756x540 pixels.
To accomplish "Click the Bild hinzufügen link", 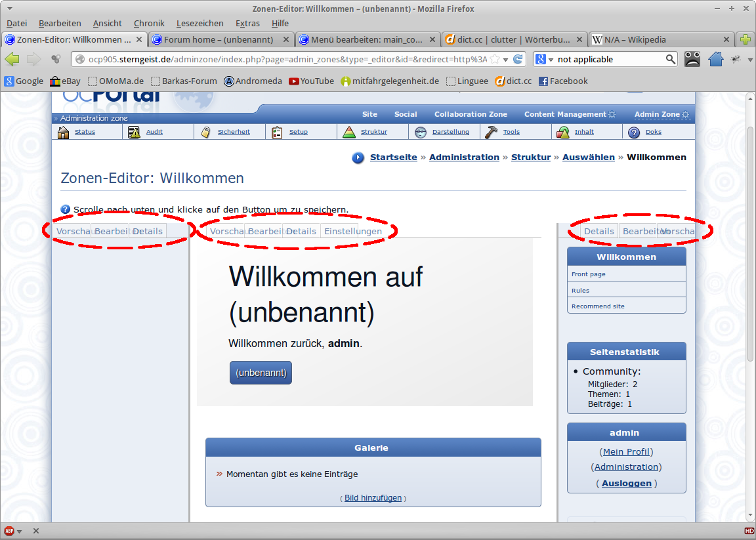I will [373, 498].
